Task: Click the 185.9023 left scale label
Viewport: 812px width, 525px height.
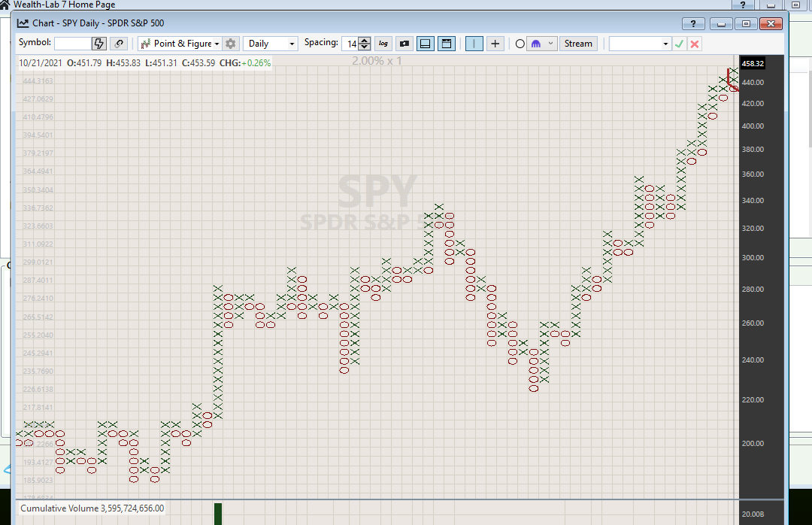Action: coord(38,481)
